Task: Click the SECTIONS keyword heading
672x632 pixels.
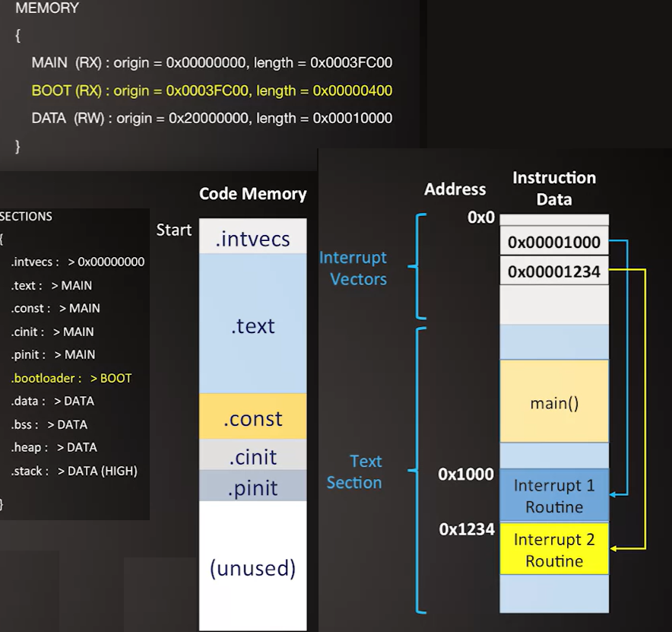Action: [26, 217]
